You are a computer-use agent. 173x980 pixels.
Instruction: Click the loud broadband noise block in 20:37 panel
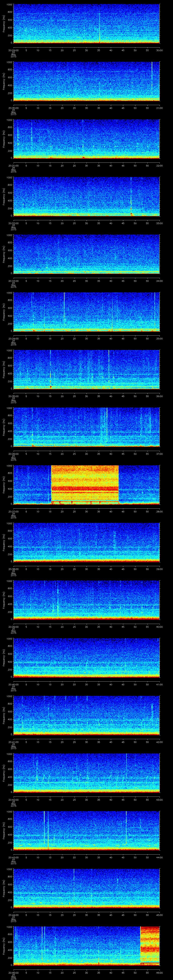[85, 485]
